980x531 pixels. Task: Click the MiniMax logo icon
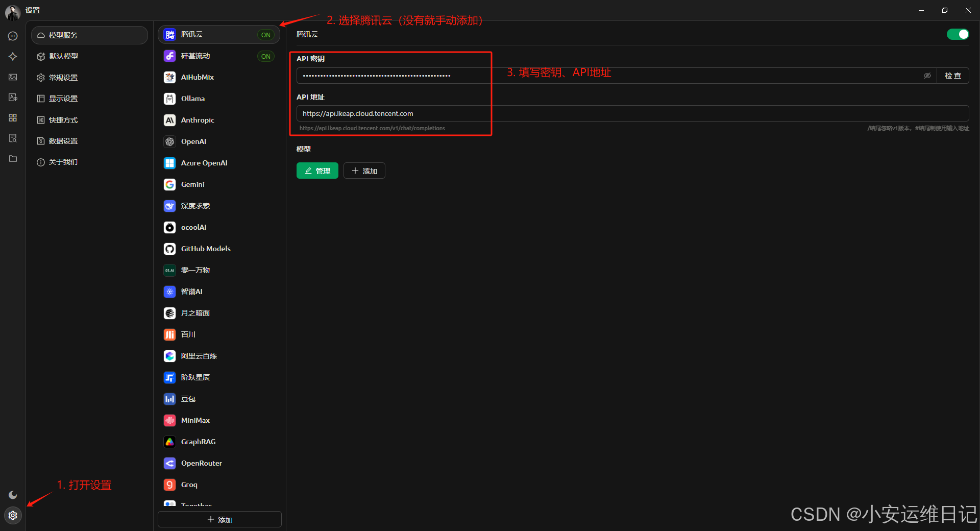[170, 421]
